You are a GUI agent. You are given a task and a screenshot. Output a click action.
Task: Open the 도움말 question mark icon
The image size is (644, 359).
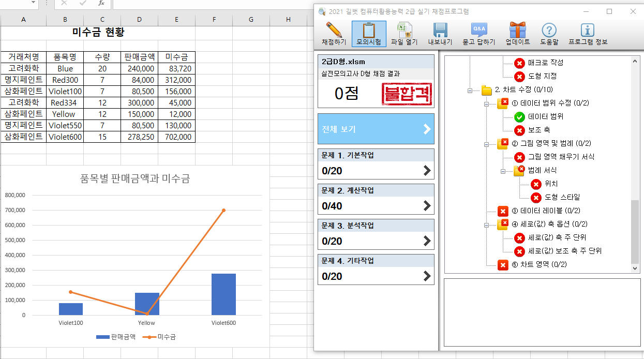549,30
